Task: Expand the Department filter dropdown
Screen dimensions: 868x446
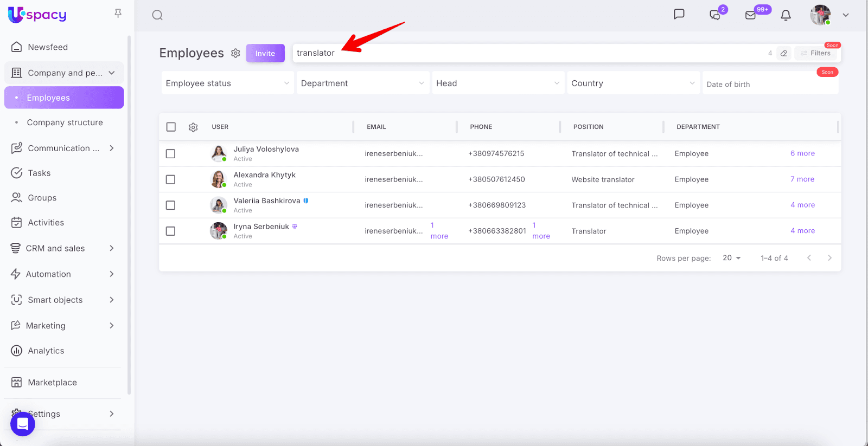Action: [x=362, y=83]
